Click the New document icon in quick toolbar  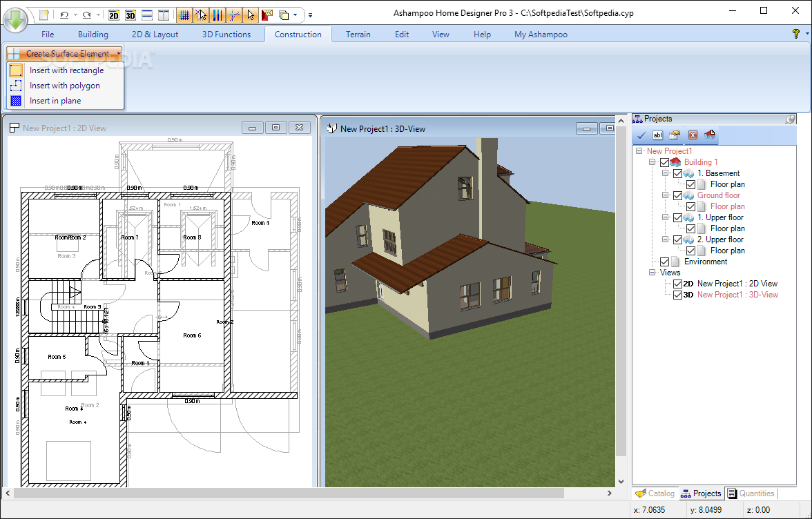pyautogui.click(x=44, y=15)
